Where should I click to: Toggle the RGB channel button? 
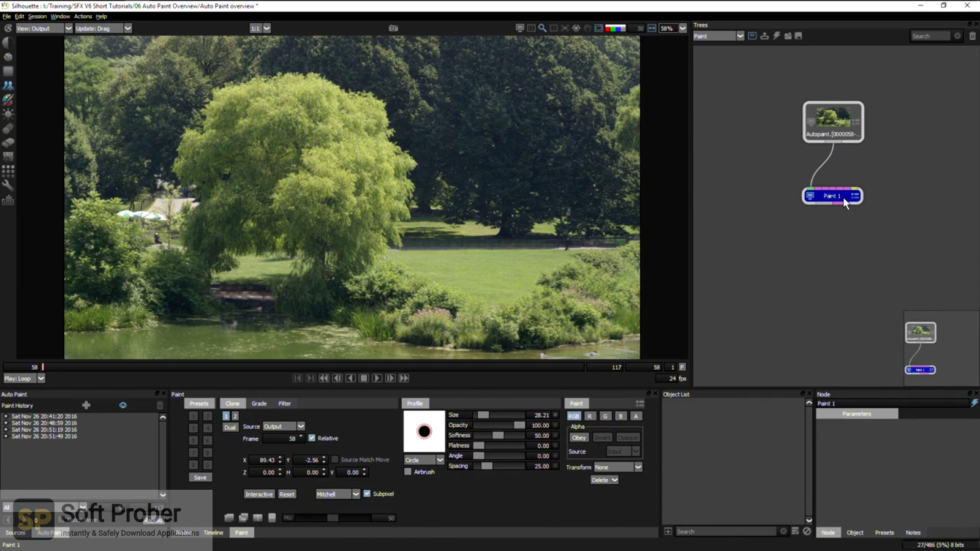pos(573,416)
